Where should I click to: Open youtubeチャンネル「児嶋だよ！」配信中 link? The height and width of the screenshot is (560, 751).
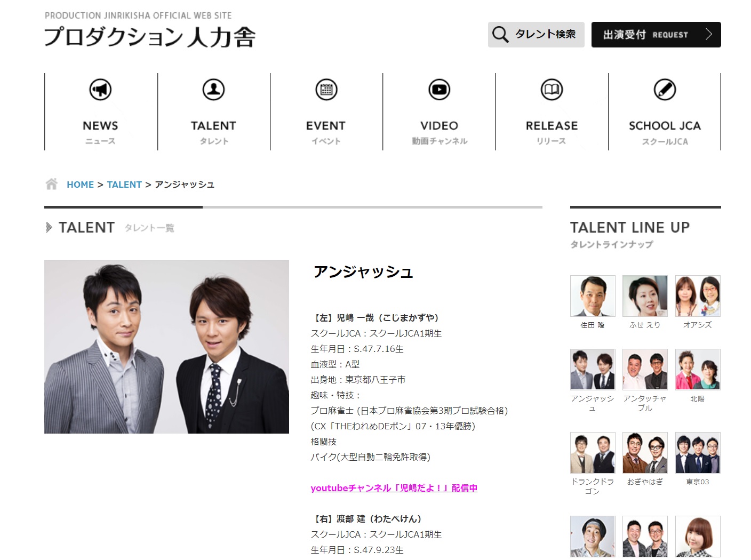click(x=394, y=488)
